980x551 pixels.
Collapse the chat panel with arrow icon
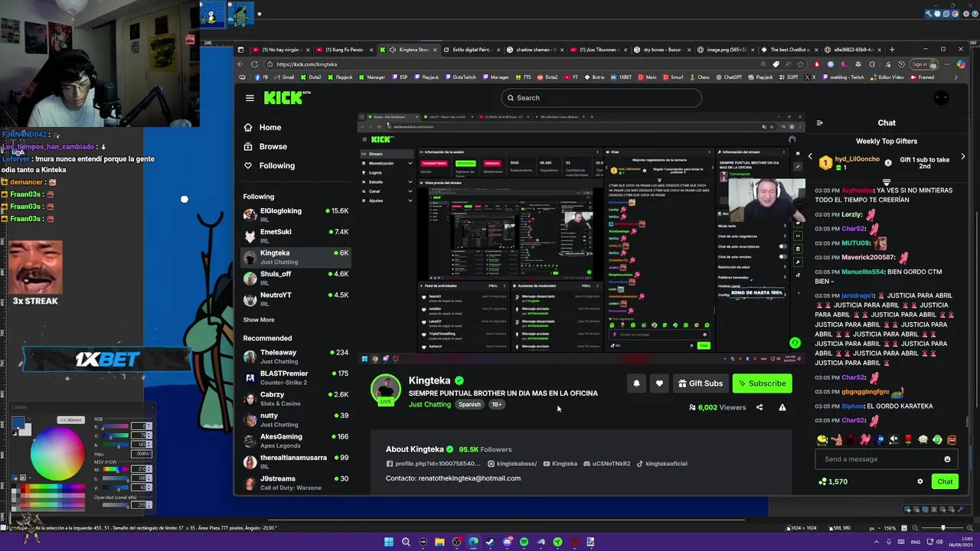[819, 122]
